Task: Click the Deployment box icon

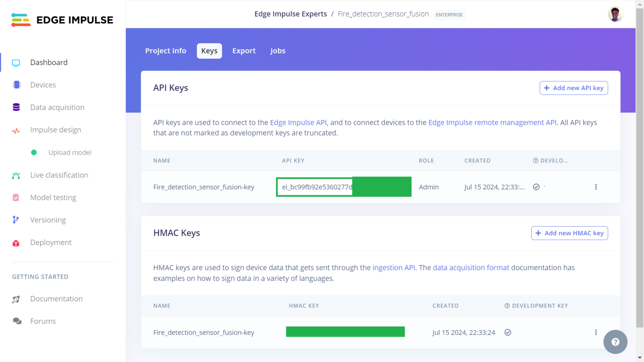Action: point(16,243)
